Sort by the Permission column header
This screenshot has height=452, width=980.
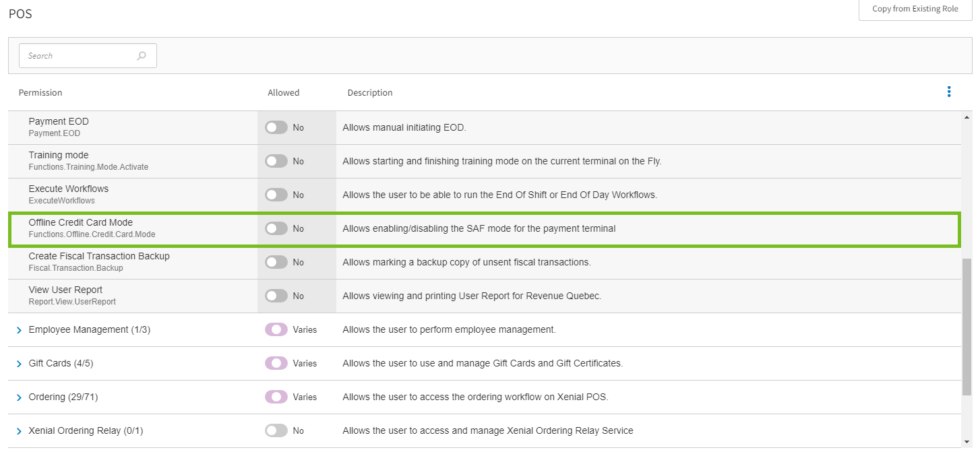tap(40, 92)
